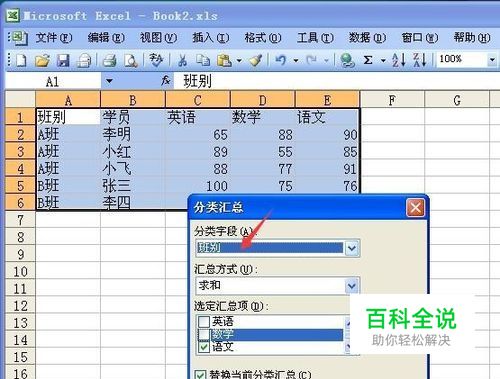This screenshot has height=379, width=500.
Task: Save the workbook with the floppy icon
Action: click(63, 61)
